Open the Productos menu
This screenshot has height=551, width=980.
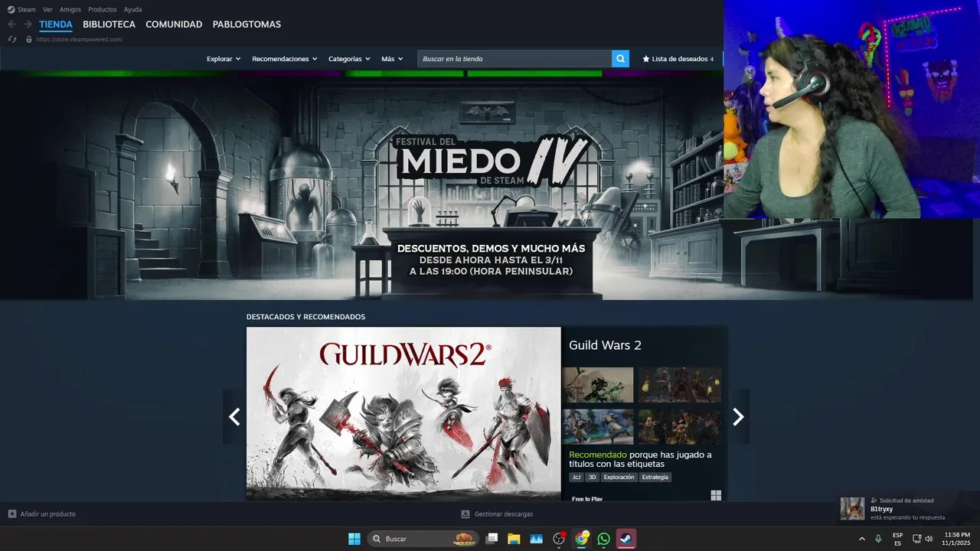pyautogui.click(x=103, y=9)
